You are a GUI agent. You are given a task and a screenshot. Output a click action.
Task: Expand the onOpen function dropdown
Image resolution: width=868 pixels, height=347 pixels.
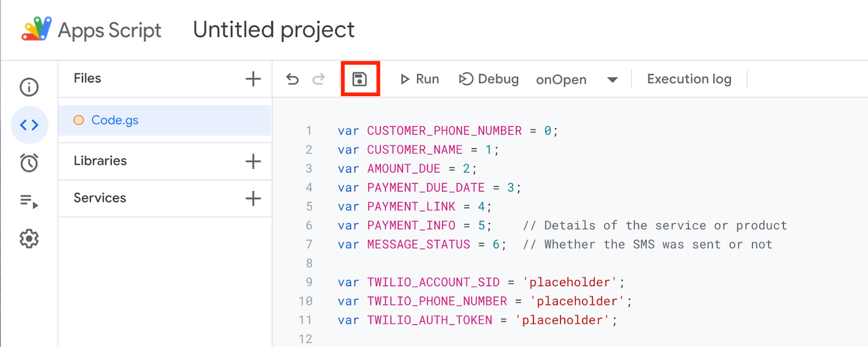[612, 80]
